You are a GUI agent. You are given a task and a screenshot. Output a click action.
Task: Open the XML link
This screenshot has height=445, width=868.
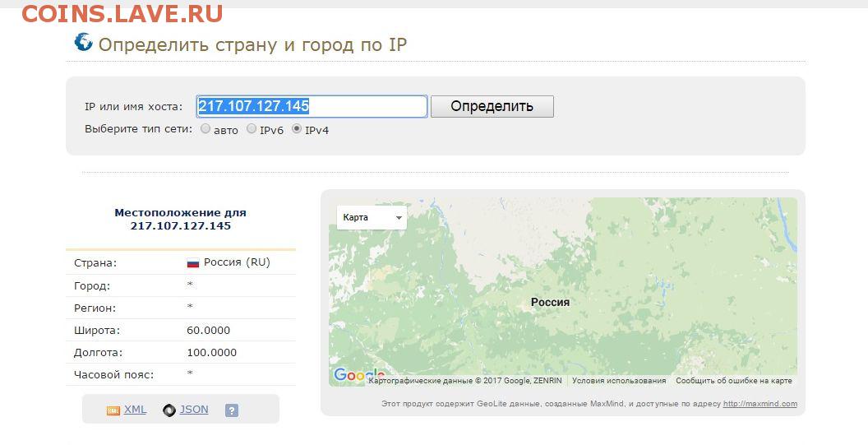click(x=135, y=410)
